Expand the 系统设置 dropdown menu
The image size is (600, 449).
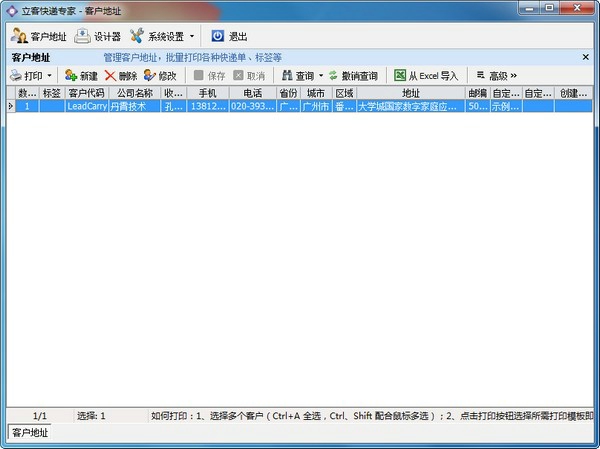click(192, 36)
